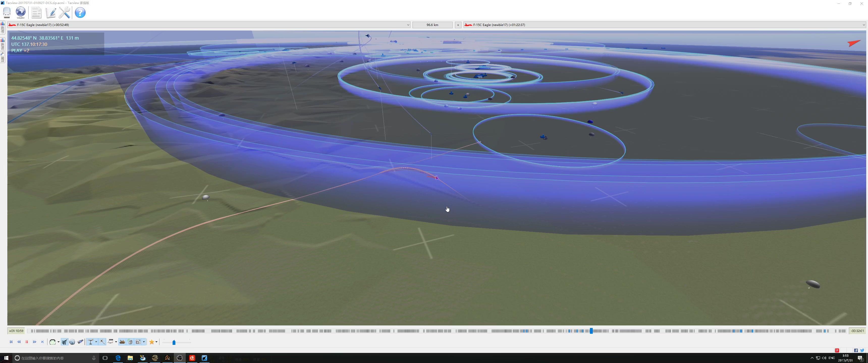This screenshot has height=363, width=868.
Task: Select the pink aircraft on the trail
Action: pos(437,177)
